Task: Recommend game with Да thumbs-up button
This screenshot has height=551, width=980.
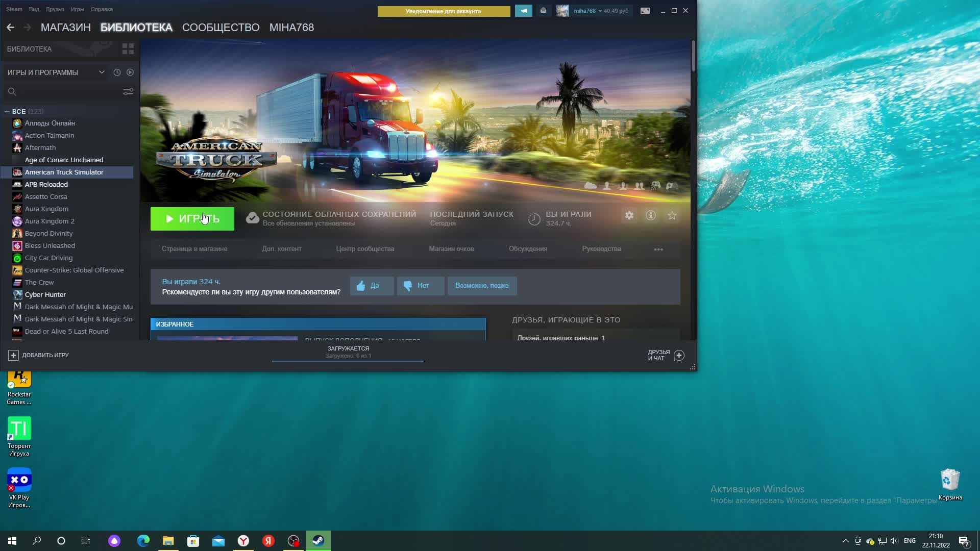Action: coord(371,286)
